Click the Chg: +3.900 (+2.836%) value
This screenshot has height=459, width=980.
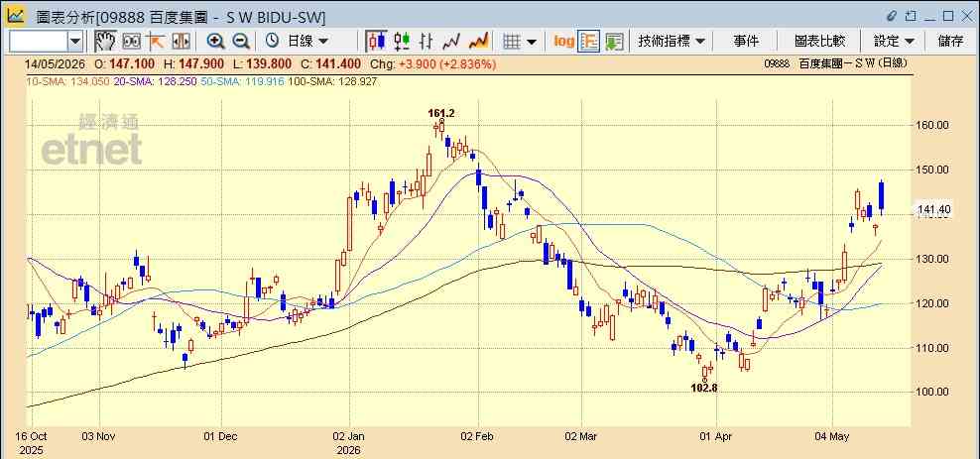pyautogui.click(x=433, y=63)
